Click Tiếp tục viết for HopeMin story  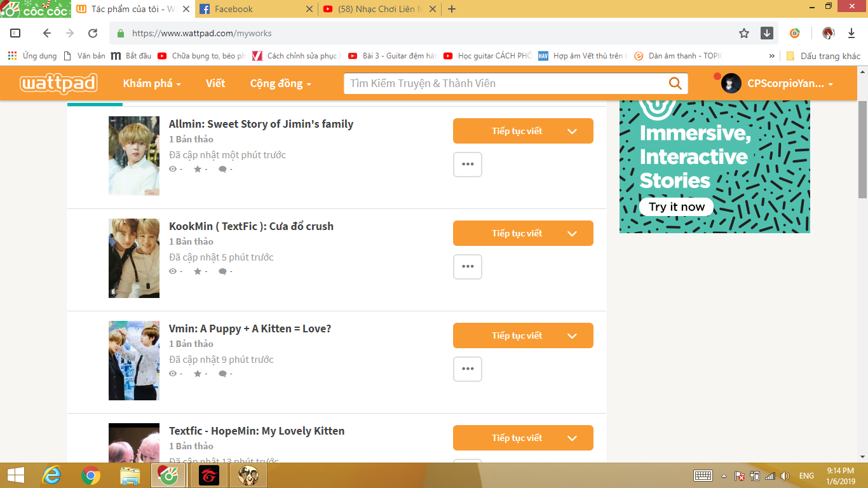pyautogui.click(x=517, y=438)
